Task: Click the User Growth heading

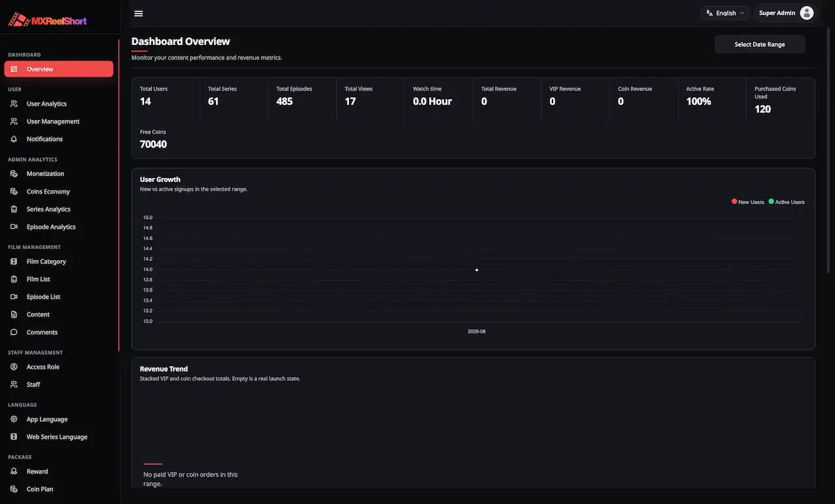Action: pyautogui.click(x=160, y=179)
